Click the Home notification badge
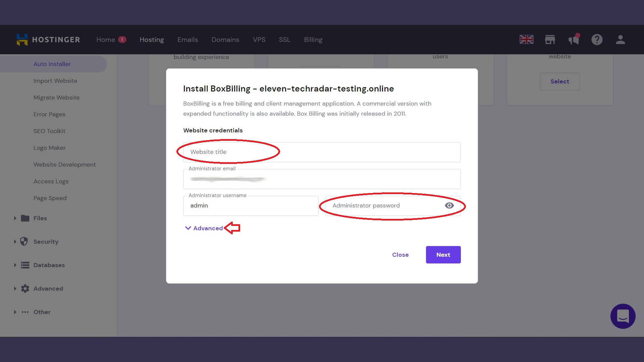 coord(122,40)
